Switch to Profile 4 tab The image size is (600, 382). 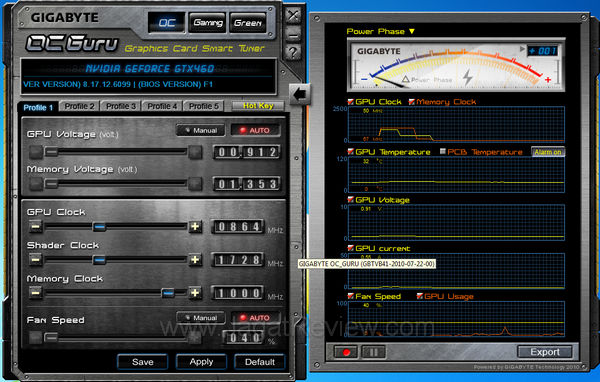pos(162,106)
